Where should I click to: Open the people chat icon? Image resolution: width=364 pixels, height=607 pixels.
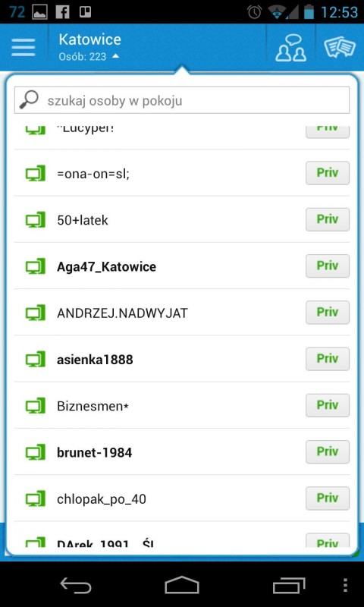[x=291, y=48]
